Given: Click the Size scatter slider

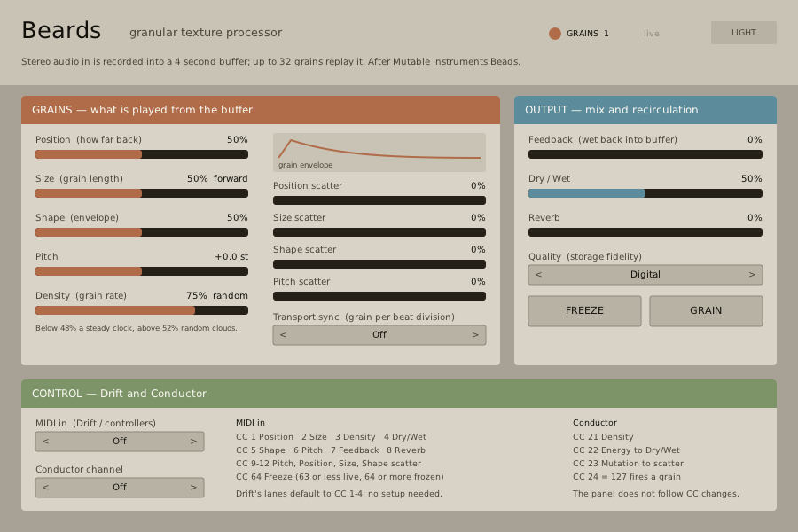Looking at the screenshot, I should (379, 232).
